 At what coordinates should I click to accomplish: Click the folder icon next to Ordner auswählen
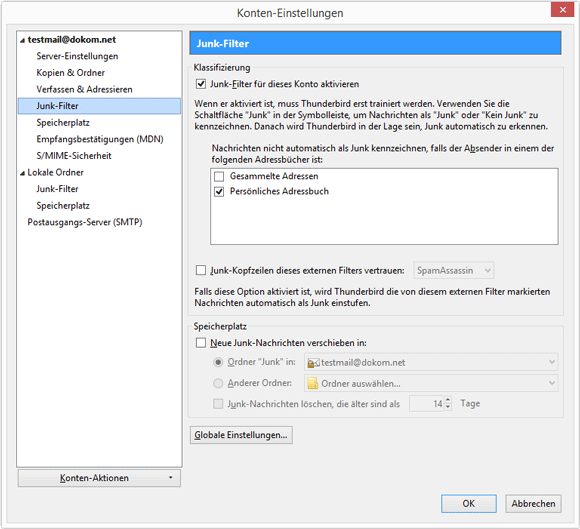coord(313,384)
